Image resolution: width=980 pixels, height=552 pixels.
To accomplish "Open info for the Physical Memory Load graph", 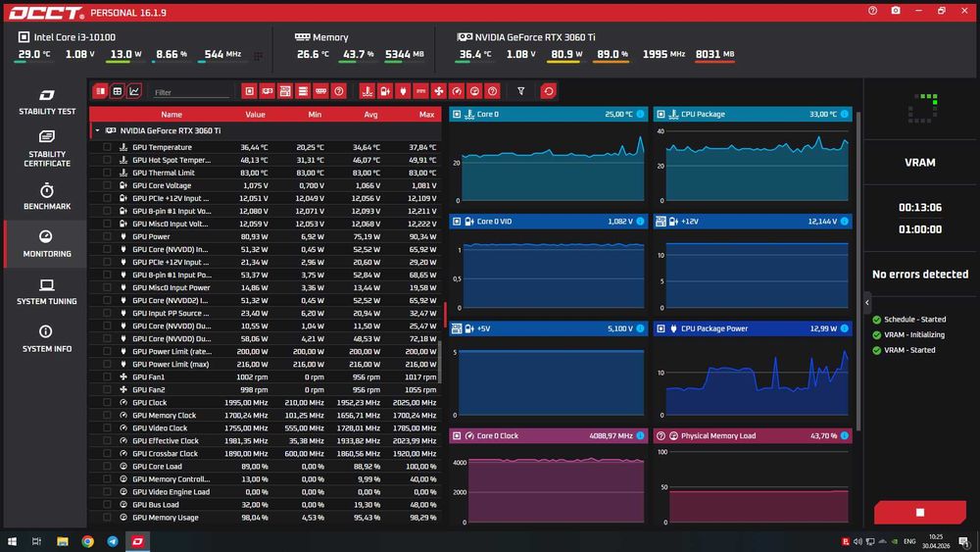I will click(845, 435).
